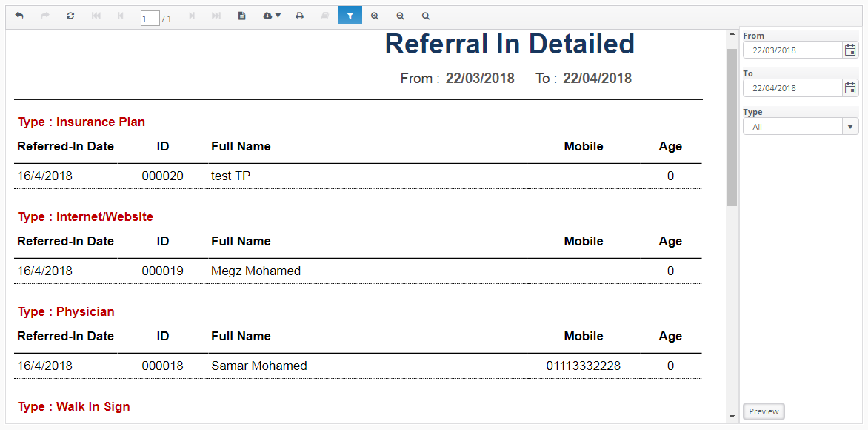The width and height of the screenshot is (868, 430).
Task: Click the To date input field
Action: coord(792,88)
